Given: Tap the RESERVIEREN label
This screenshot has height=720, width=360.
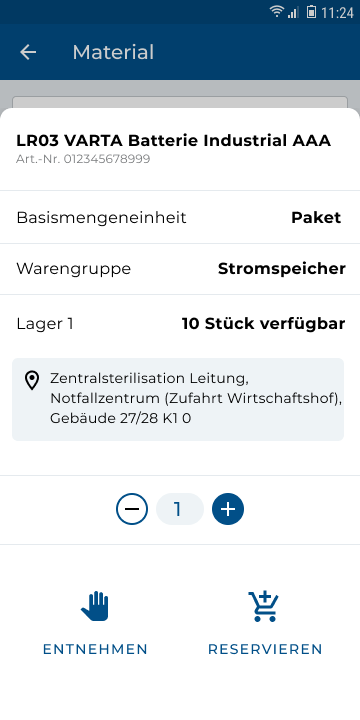Looking at the screenshot, I should pyautogui.click(x=265, y=649).
